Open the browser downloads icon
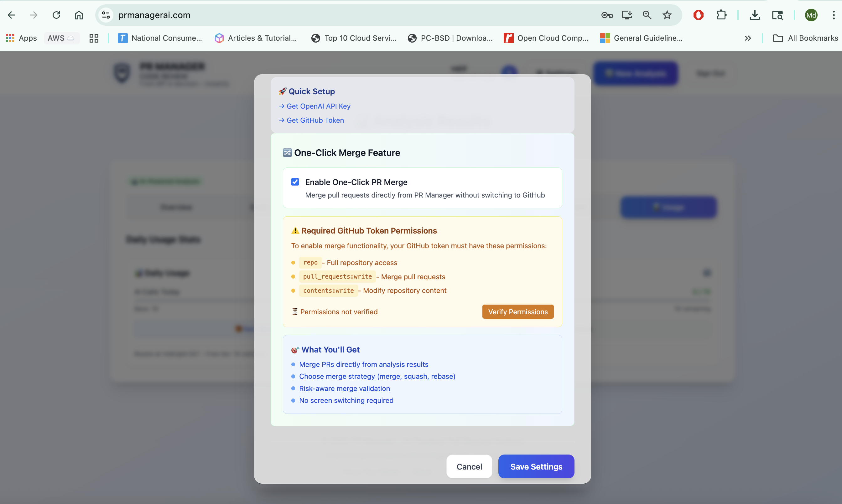842x504 pixels. [x=755, y=15]
